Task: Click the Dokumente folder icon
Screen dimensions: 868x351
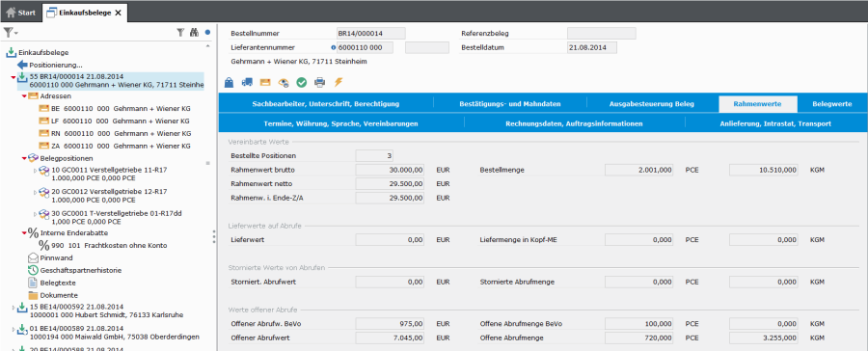Action: pyautogui.click(x=33, y=295)
